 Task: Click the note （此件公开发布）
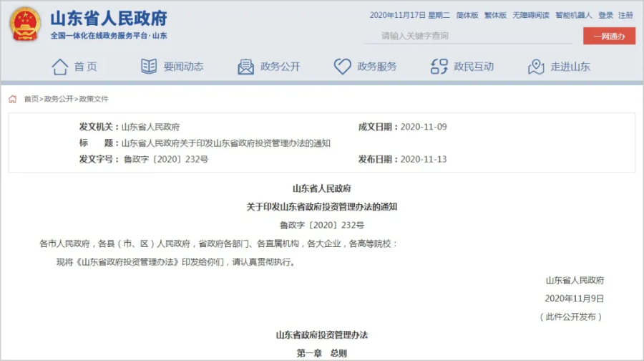point(571,317)
